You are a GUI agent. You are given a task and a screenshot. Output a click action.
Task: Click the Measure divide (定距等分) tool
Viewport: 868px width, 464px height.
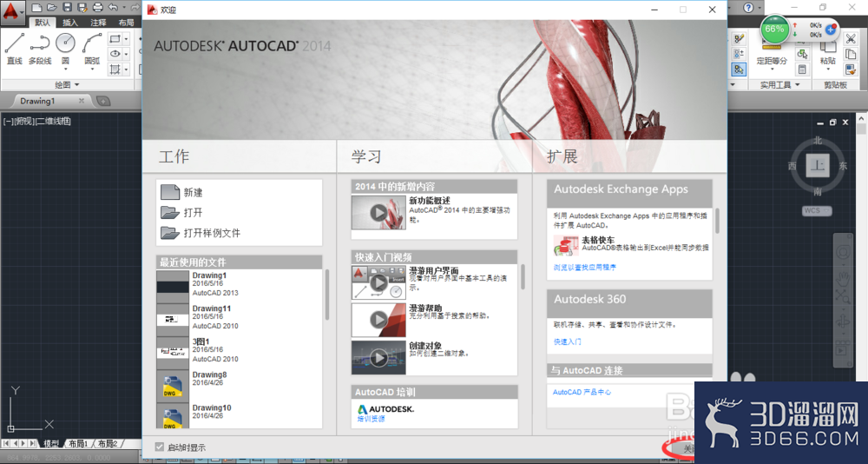point(772,56)
